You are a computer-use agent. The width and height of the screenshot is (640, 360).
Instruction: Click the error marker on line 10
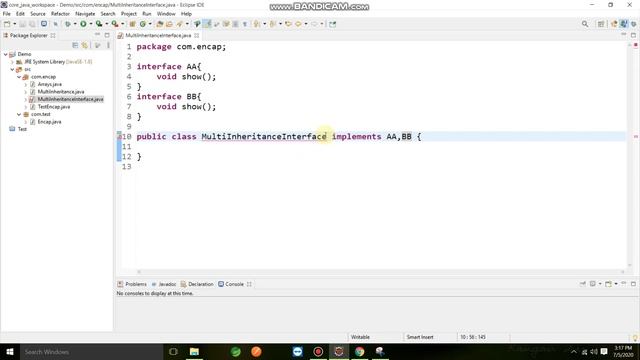click(119, 136)
